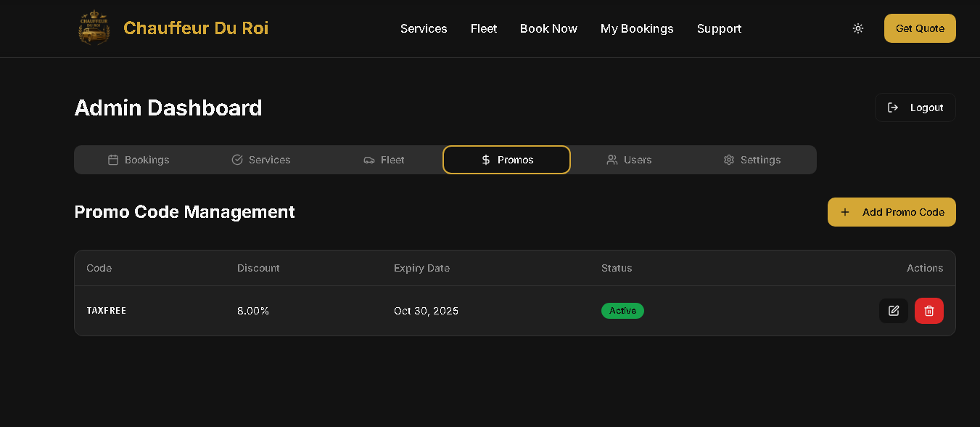
Task: Open the Book Now navigation link
Action: click(x=548, y=28)
